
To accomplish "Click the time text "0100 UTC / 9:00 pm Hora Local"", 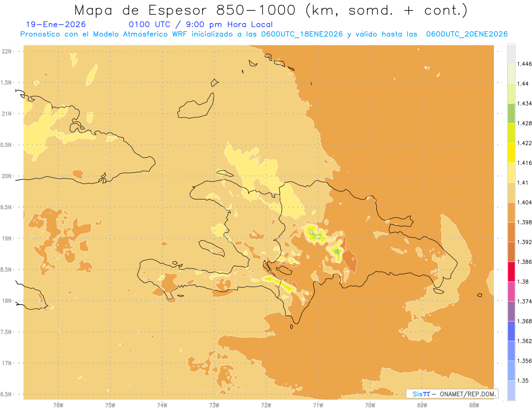I will (x=201, y=24).
